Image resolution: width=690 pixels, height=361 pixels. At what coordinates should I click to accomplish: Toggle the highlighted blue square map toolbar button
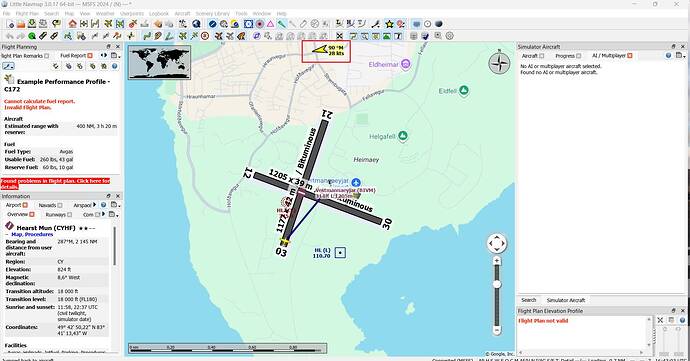click(249, 24)
